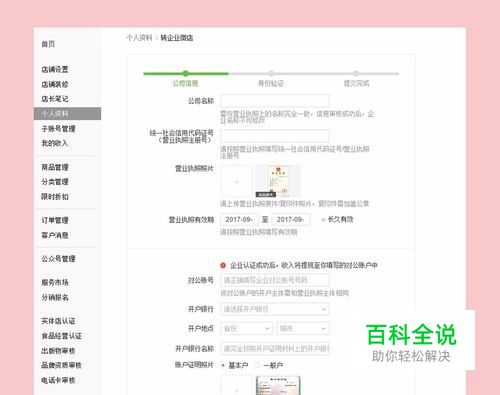Open 公众号管理 in the sidebar
Viewport: 500px width, 395px height.
[x=58, y=259]
